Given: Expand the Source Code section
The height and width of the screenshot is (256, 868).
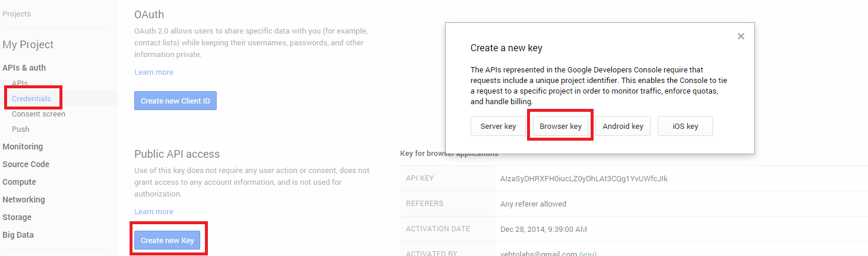Looking at the screenshot, I should point(26,164).
